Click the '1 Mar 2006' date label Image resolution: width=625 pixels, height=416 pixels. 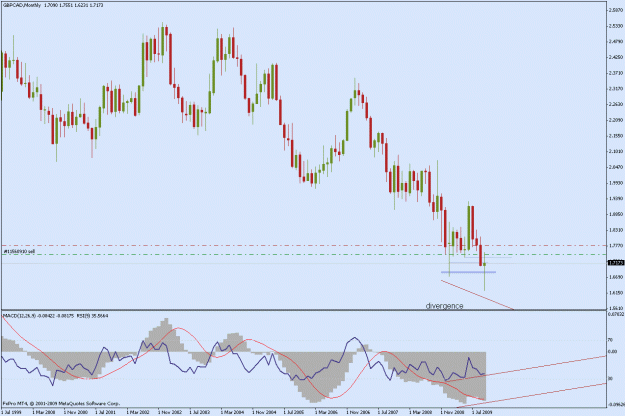pos(326,412)
